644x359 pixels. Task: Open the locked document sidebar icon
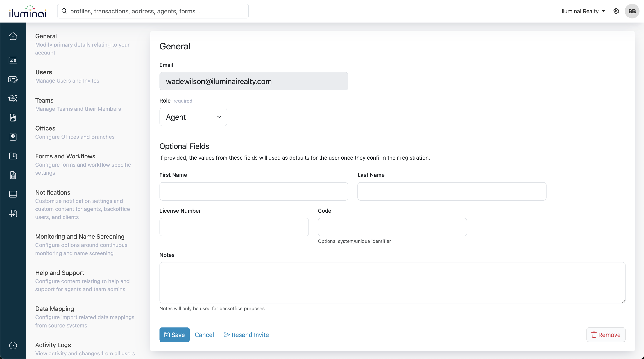(13, 117)
